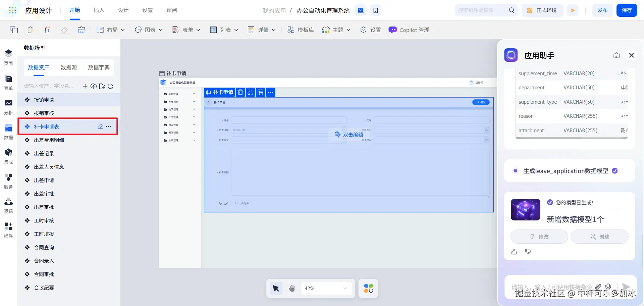Click the eraser clear-format icon

pos(64,30)
